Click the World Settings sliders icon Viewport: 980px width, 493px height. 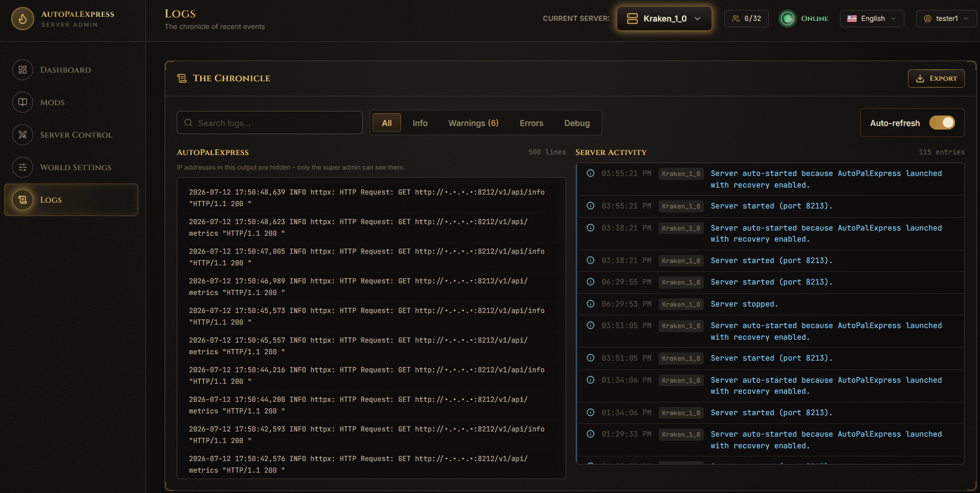pos(23,167)
